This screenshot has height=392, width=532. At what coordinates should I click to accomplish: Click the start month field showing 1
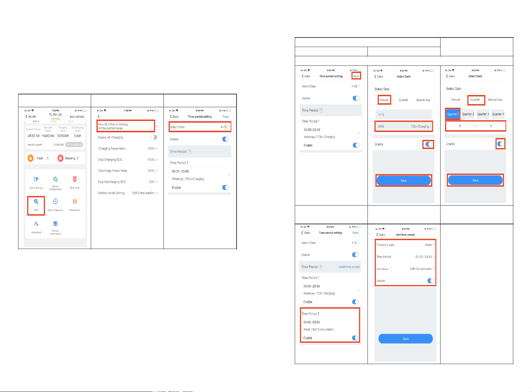coord(460,126)
